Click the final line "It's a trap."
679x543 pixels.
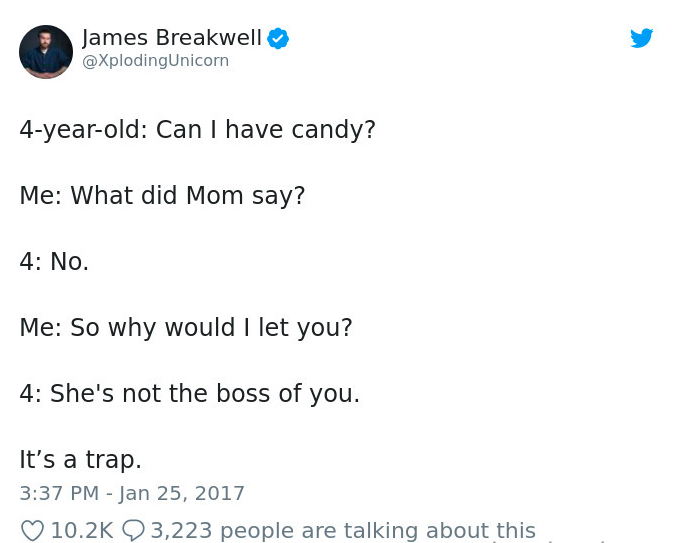pos(80,460)
